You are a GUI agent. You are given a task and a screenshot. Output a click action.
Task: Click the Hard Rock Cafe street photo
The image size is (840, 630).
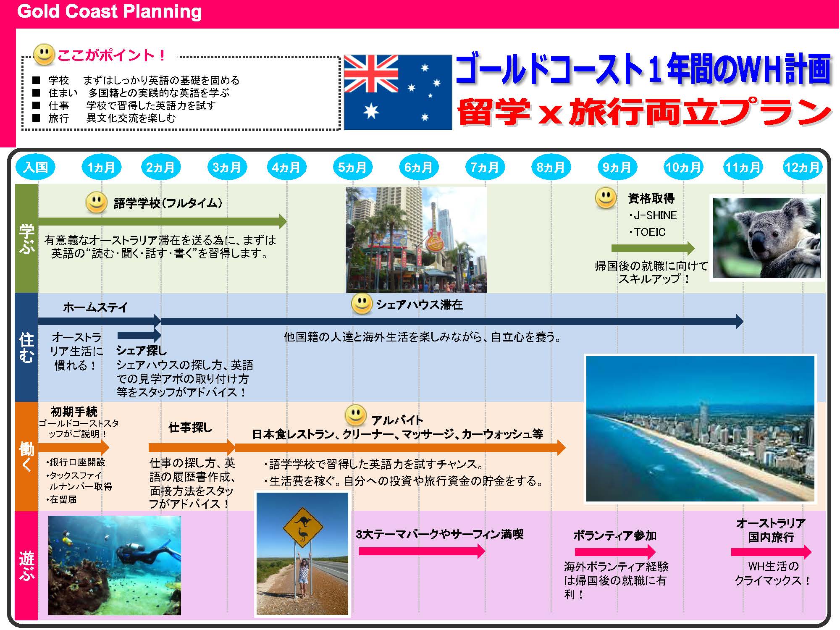416,240
